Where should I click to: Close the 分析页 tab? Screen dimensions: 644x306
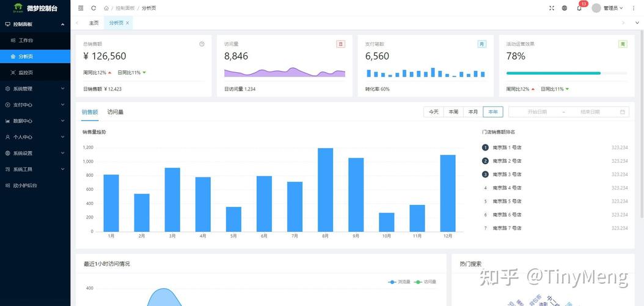(128, 23)
